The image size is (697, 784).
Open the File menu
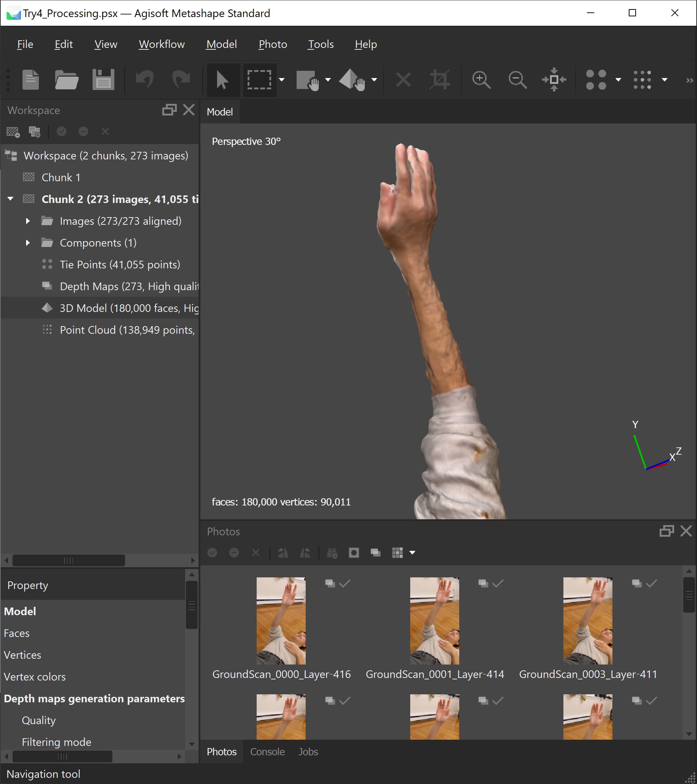[25, 44]
